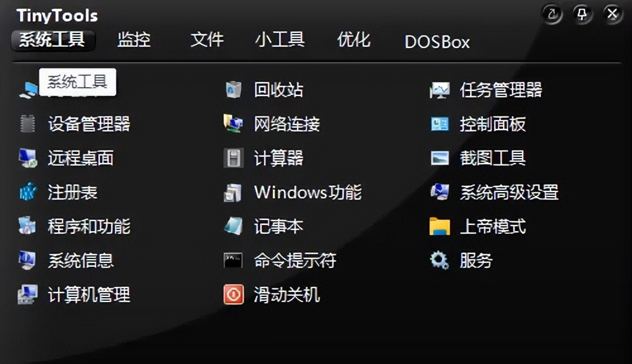Open the 监控 tab
The image size is (632, 364).
tap(134, 40)
